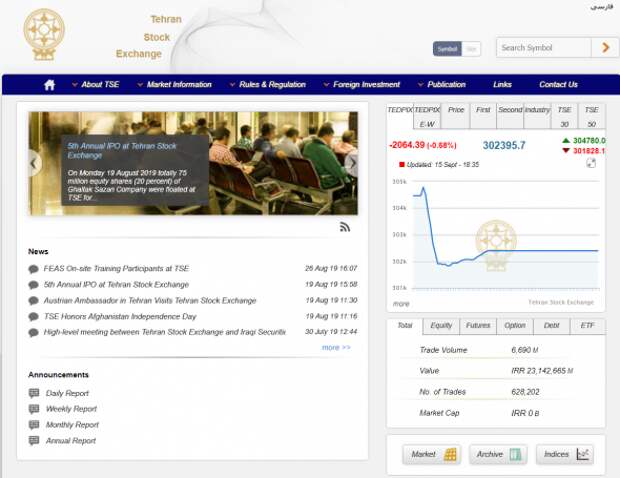The height and width of the screenshot is (478, 620).
Task: Open 5th Annual IPO news list item
Action: pos(116,285)
